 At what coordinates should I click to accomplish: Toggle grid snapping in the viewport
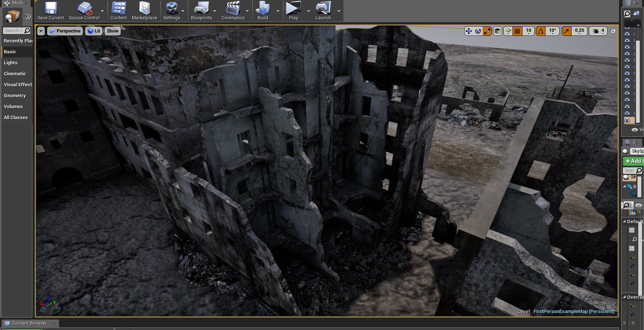coord(517,31)
